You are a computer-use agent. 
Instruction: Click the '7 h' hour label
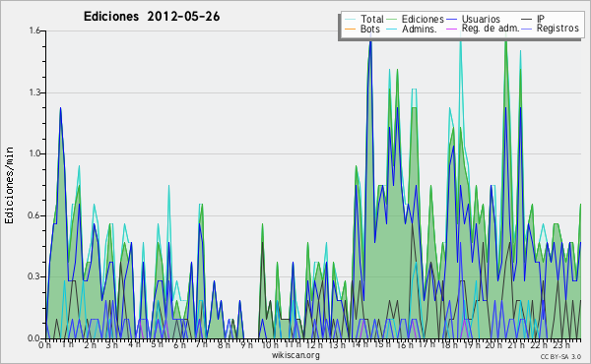tap(201, 344)
